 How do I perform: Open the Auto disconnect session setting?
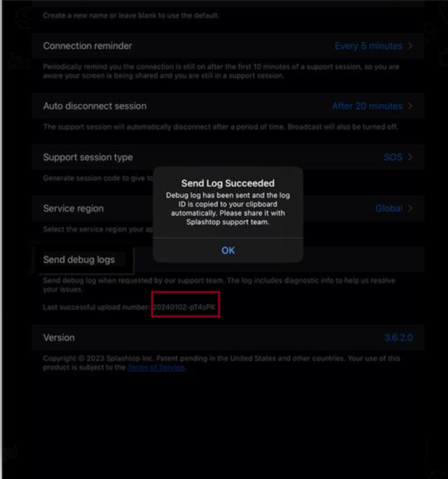coord(228,106)
